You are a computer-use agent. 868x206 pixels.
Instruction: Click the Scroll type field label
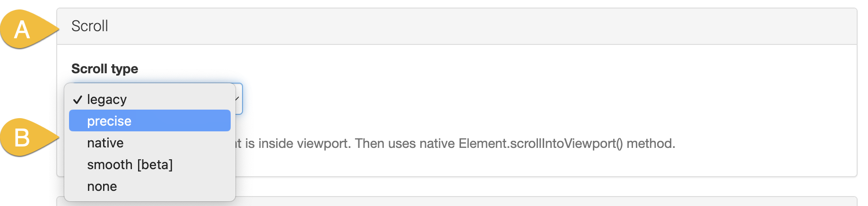(x=104, y=69)
